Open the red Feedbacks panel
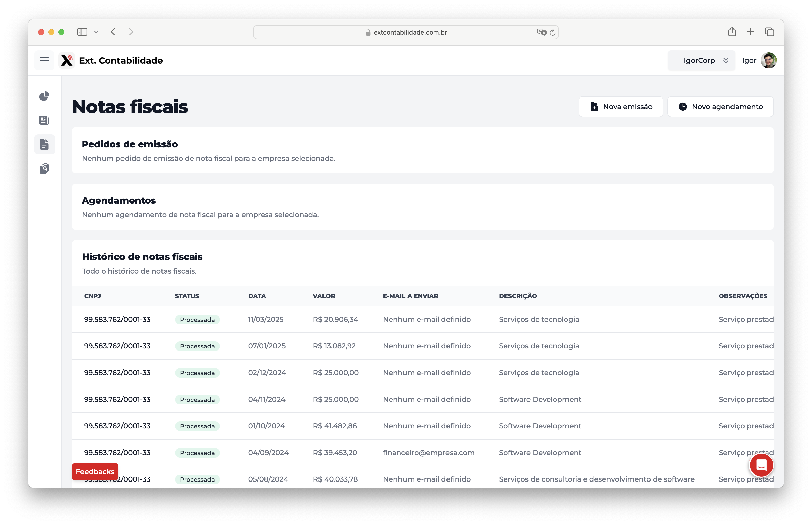The image size is (812, 525). pyautogui.click(x=95, y=471)
